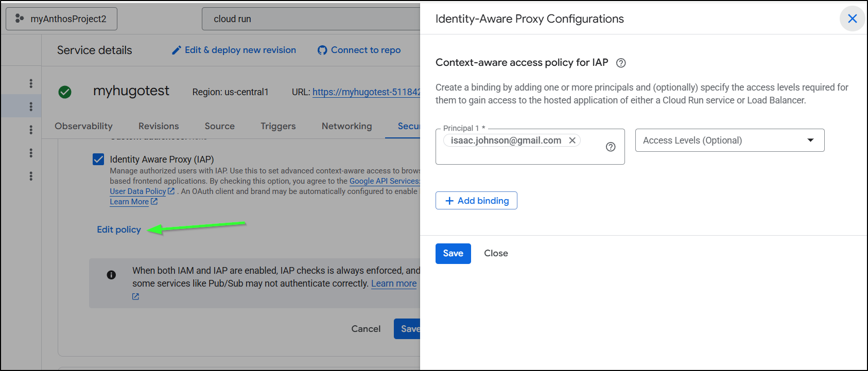
Task: Open the bottom three-dot sidebar menu
Action: [x=31, y=176]
